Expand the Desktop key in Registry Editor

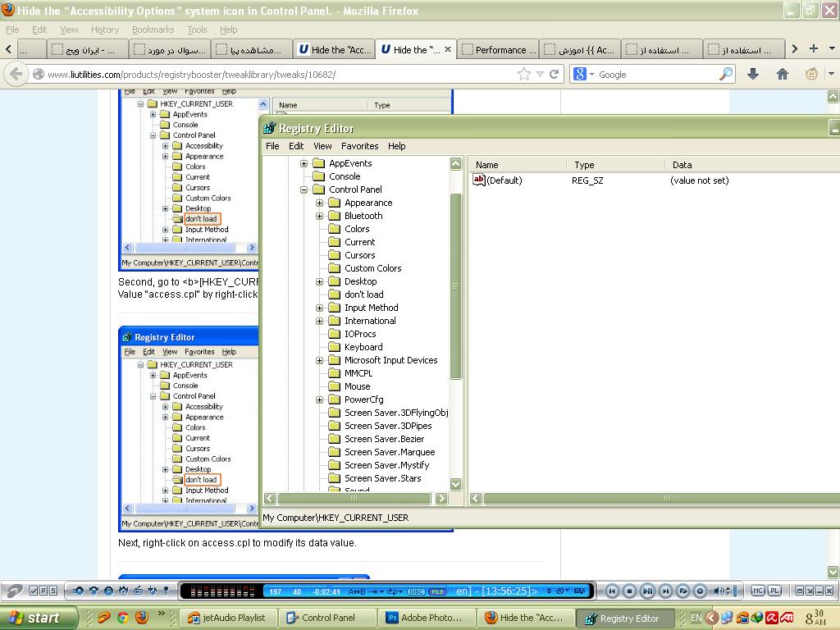pos(319,282)
